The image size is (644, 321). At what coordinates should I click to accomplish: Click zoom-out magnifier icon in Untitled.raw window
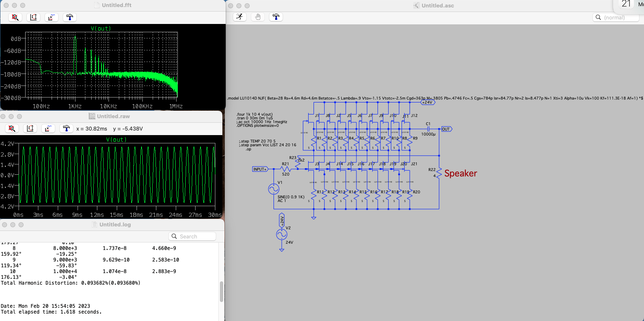(12, 128)
